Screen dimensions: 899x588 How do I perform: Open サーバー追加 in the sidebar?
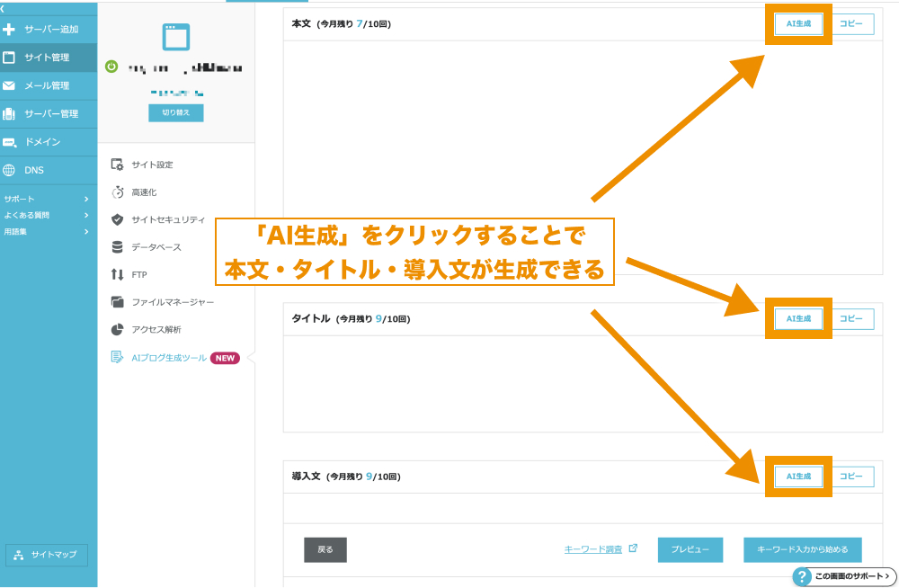pyautogui.click(x=49, y=30)
